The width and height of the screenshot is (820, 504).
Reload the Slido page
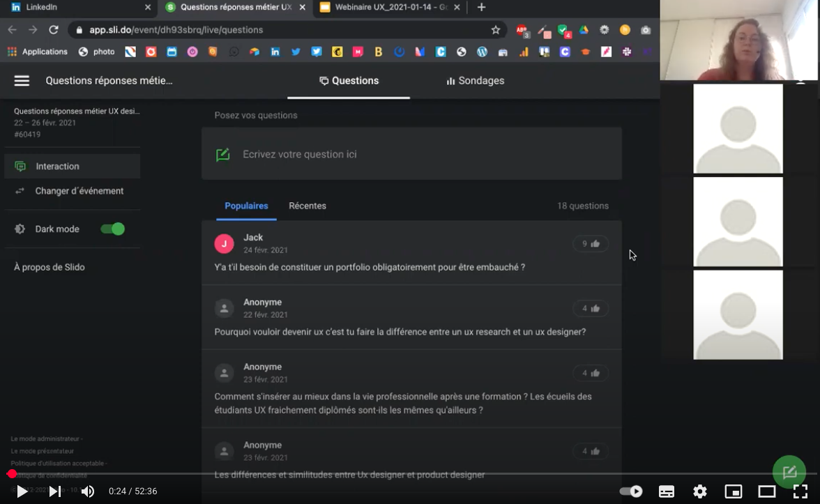click(53, 30)
